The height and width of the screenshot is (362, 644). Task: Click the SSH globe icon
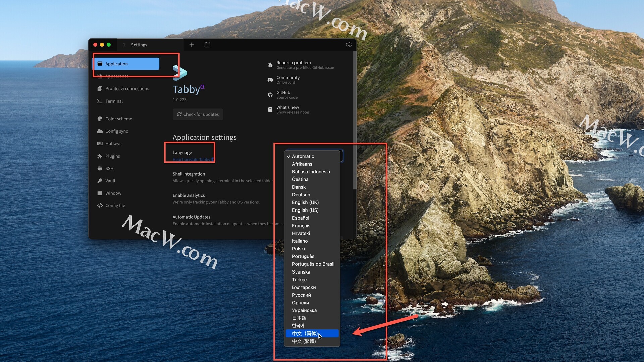[100, 168]
